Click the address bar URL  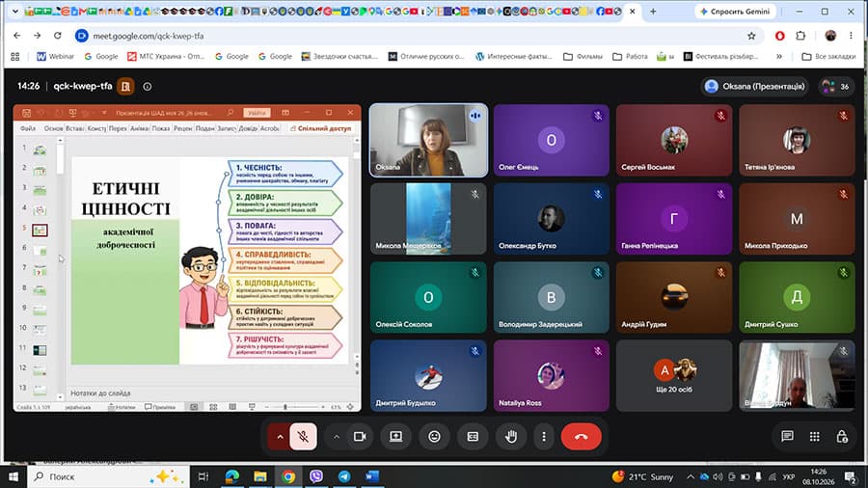148,36
